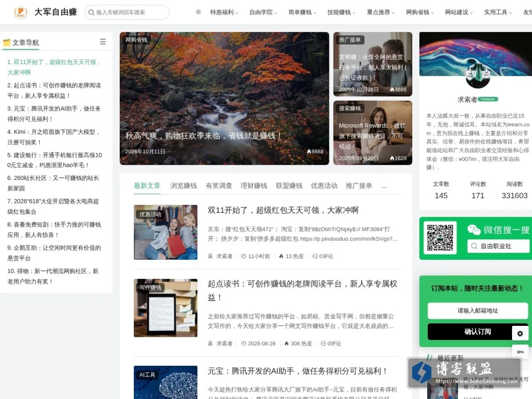Open article title 双11开始了，超级红包天天可领
The height and width of the screenshot is (399, 532).
(283, 210)
